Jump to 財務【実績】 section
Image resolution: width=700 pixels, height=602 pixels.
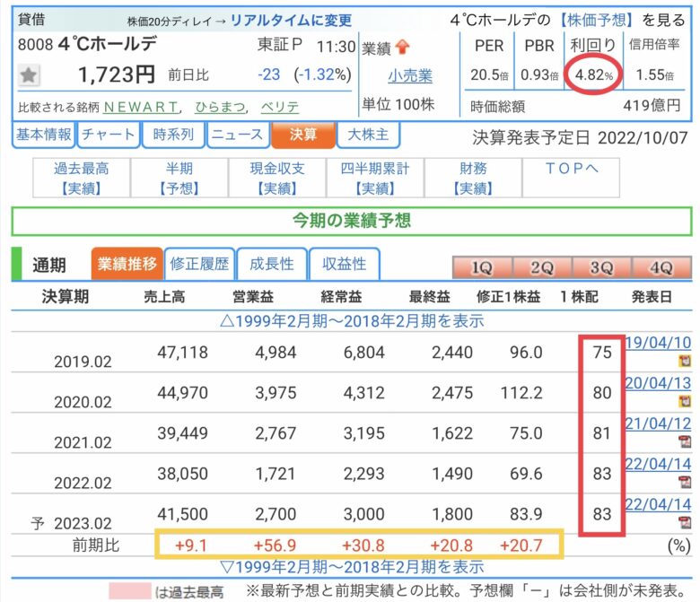(473, 178)
